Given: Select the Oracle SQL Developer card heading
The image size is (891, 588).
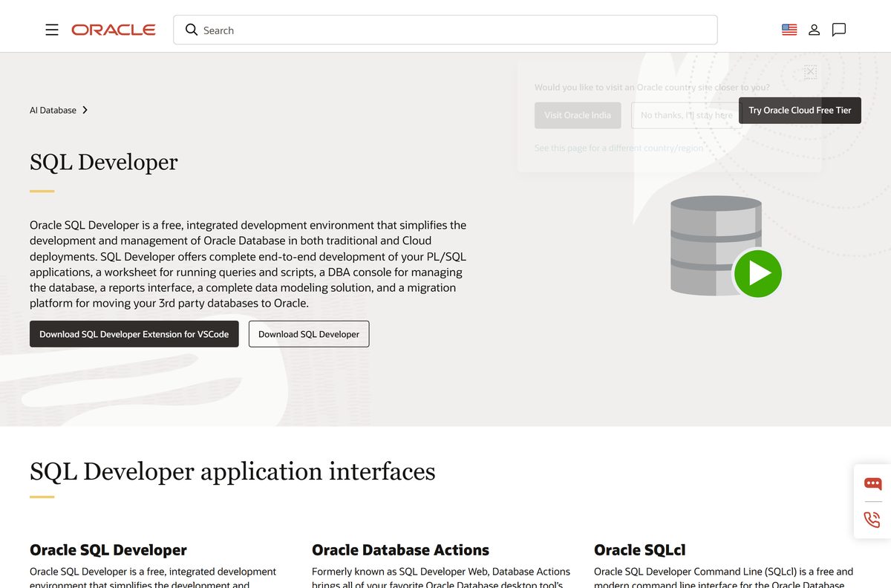Looking at the screenshot, I should [x=108, y=550].
